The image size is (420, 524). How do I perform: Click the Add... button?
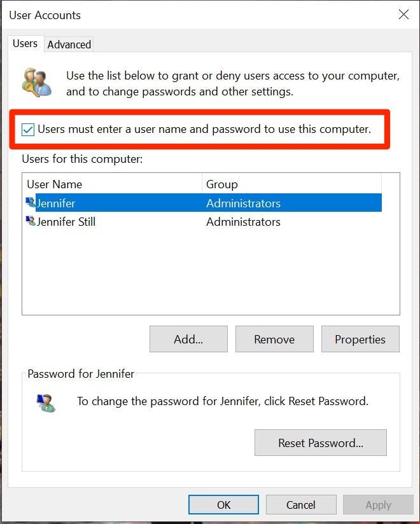pos(188,339)
